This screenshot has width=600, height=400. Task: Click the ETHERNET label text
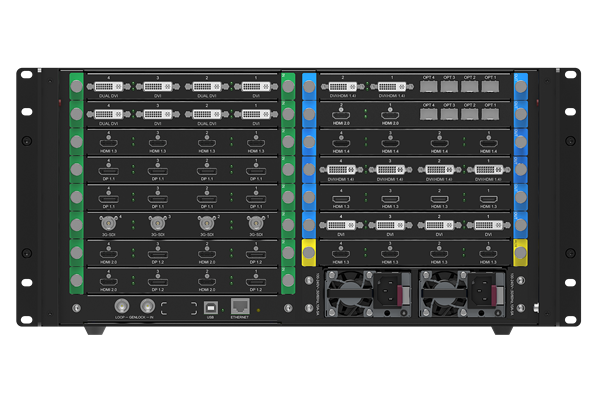pyautogui.click(x=240, y=317)
